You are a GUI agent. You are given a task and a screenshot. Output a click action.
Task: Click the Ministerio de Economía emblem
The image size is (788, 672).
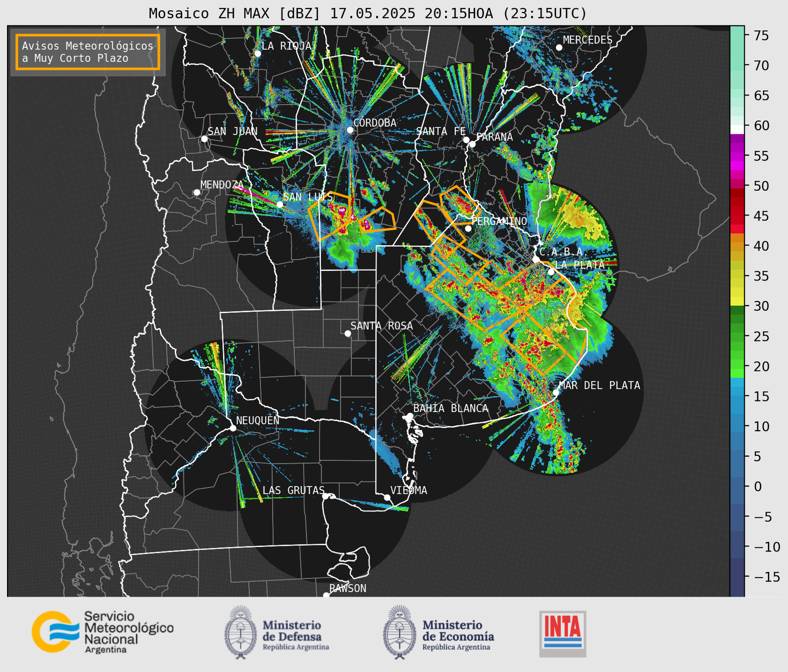[400, 632]
